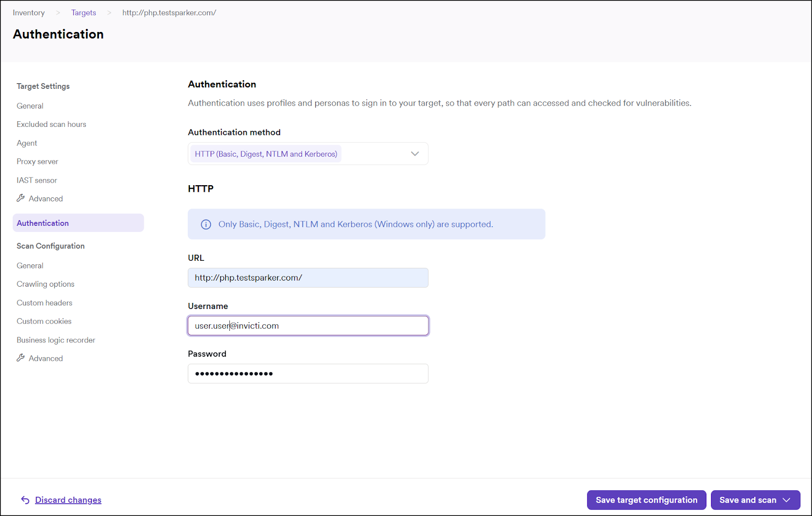Click the undo arrow next to Discard changes
This screenshot has width=812, height=516.
pos(25,500)
